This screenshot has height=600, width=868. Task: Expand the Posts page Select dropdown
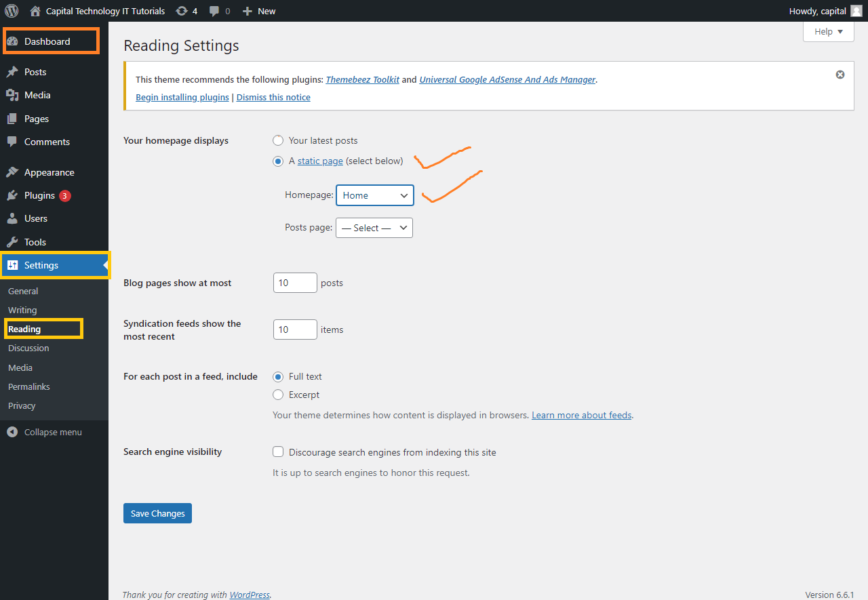pos(374,228)
